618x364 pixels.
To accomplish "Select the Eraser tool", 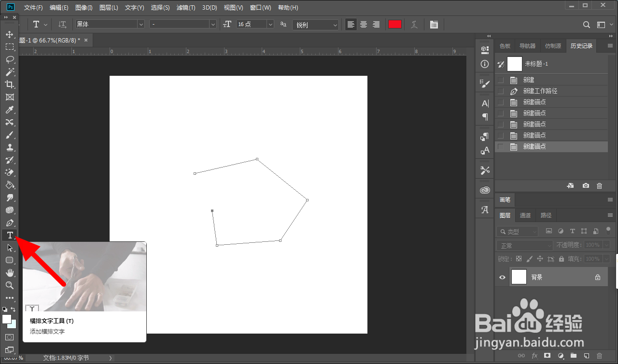I will click(9, 172).
